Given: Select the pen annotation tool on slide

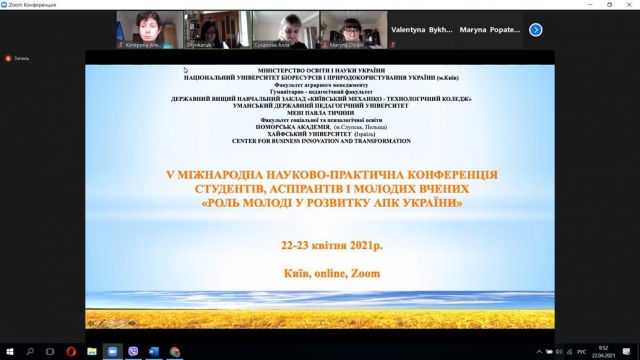Looking at the screenshot, I should [101, 323].
